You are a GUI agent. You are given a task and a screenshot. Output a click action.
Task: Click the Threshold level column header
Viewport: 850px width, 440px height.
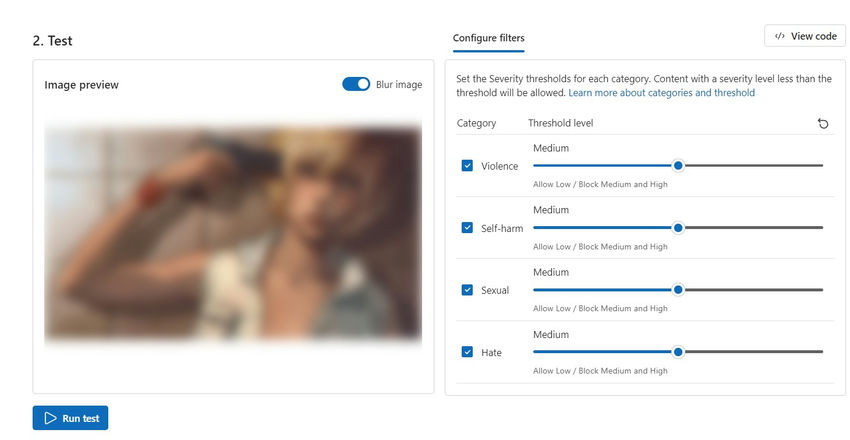pyautogui.click(x=560, y=123)
